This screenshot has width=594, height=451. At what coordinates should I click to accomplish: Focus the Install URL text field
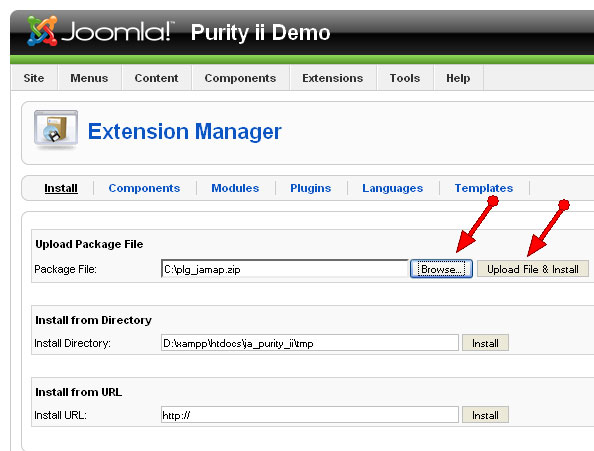(x=310, y=415)
